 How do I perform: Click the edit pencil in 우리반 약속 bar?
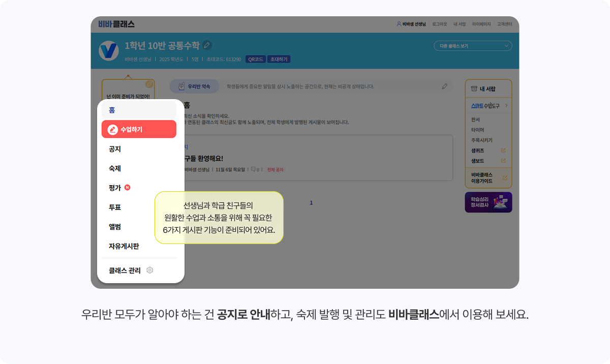[445, 86]
